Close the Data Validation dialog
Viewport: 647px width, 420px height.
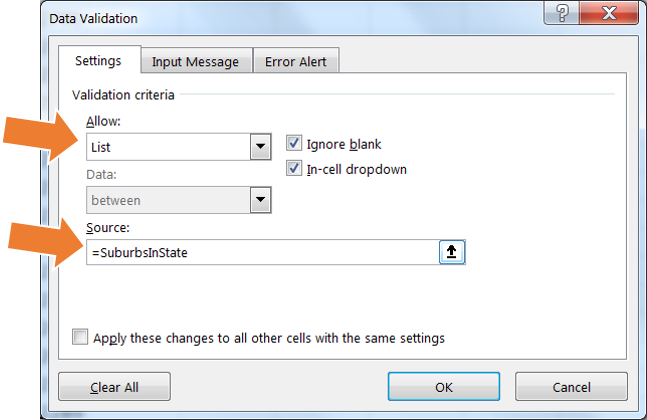pos(609,13)
